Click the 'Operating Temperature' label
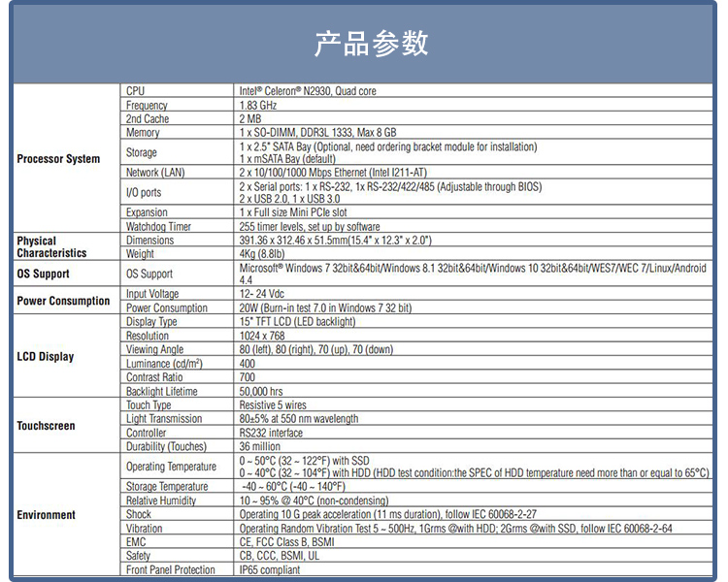 pyautogui.click(x=171, y=467)
